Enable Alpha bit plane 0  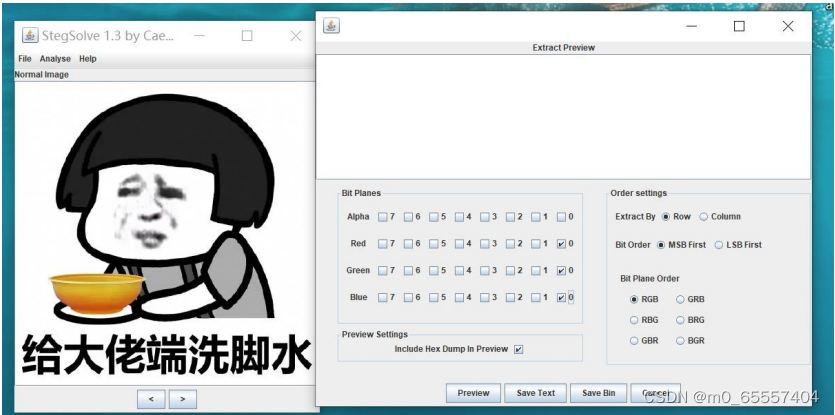561,217
